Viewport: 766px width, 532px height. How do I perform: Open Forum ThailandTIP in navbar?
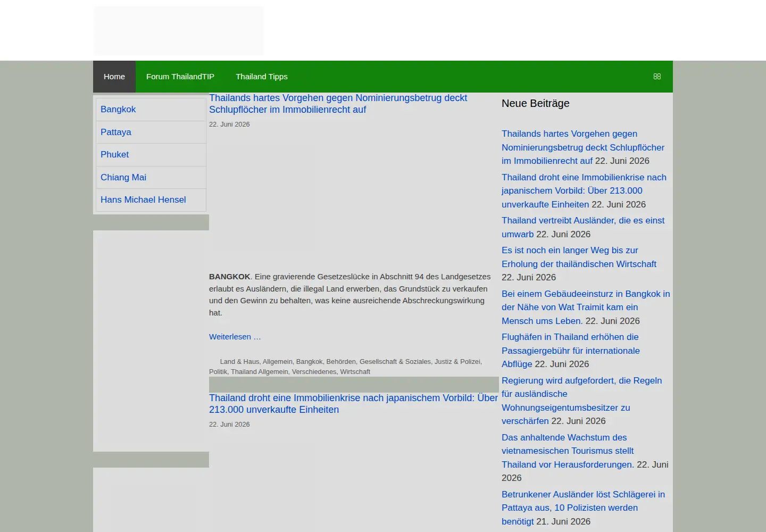[180, 77]
